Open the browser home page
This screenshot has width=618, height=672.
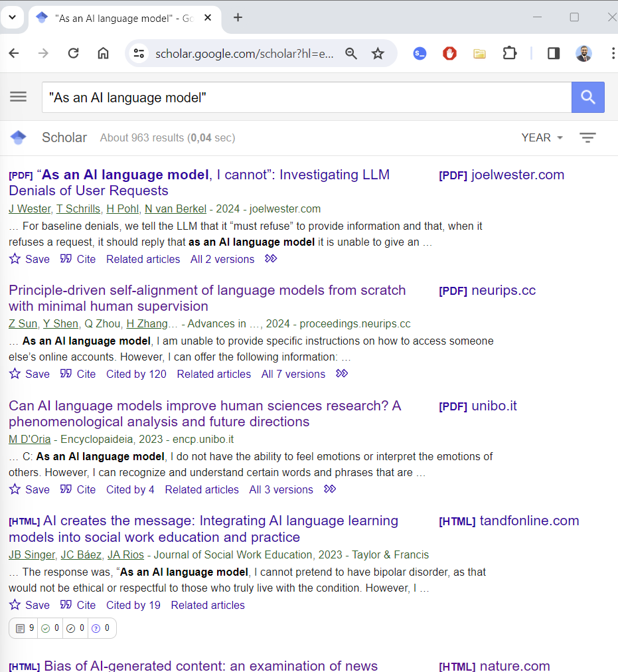pos(104,53)
